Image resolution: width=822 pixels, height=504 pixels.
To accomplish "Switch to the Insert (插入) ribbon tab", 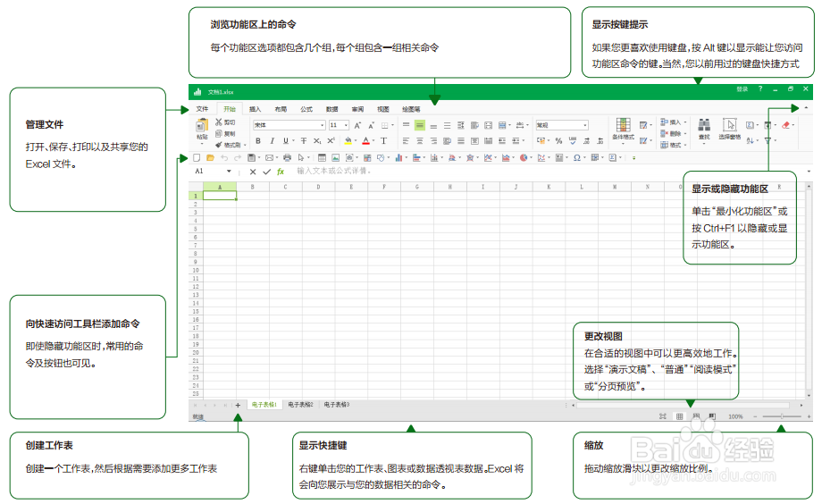I will [255, 109].
